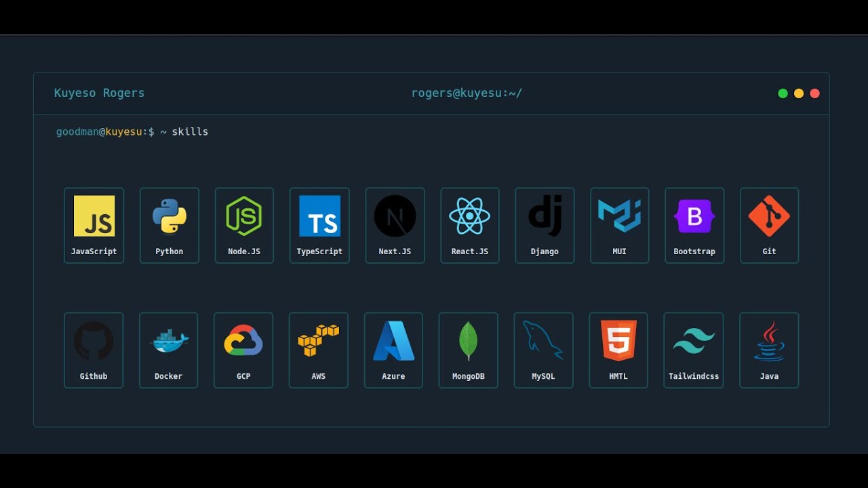Click the AWS cubes icon
This screenshot has height=488, width=868.
(319, 341)
